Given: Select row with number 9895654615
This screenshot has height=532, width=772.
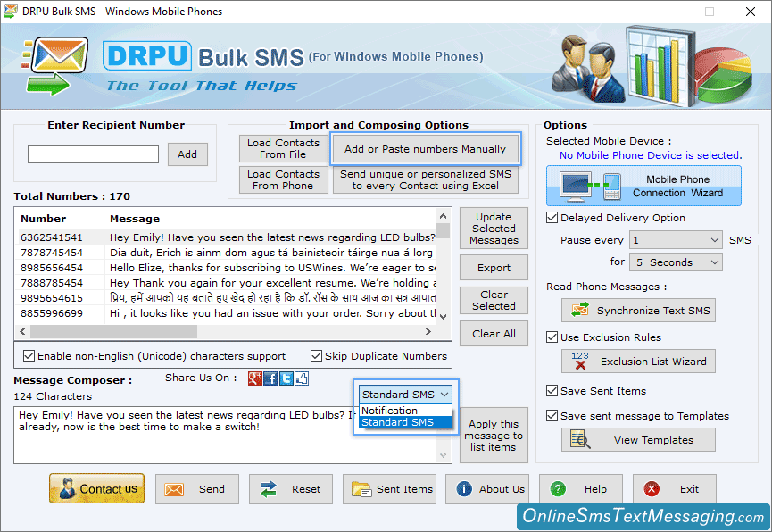Looking at the screenshot, I should [x=227, y=298].
